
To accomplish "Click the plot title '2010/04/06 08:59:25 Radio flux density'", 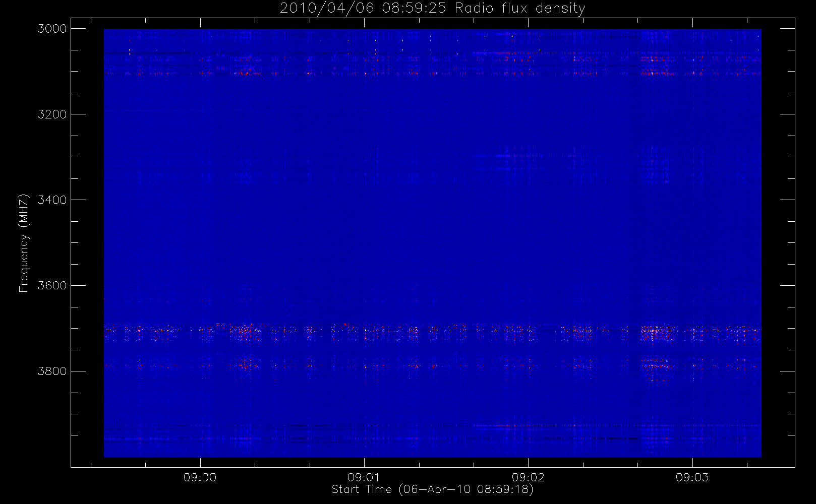I will tap(433, 9).
